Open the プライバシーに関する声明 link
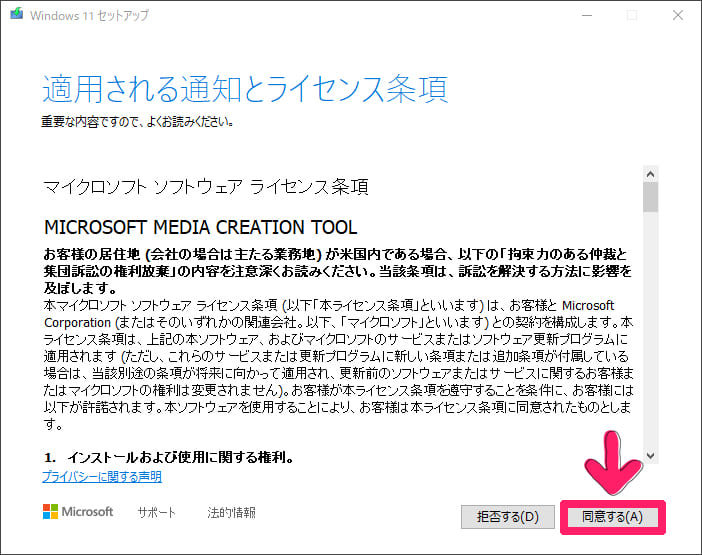This screenshot has width=702, height=555. [x=102, y=476]
